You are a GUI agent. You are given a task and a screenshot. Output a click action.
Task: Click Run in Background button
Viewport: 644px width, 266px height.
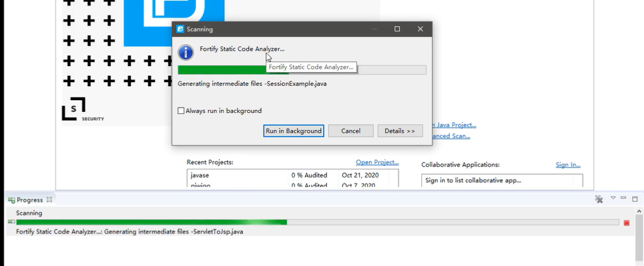click(293, 131)
